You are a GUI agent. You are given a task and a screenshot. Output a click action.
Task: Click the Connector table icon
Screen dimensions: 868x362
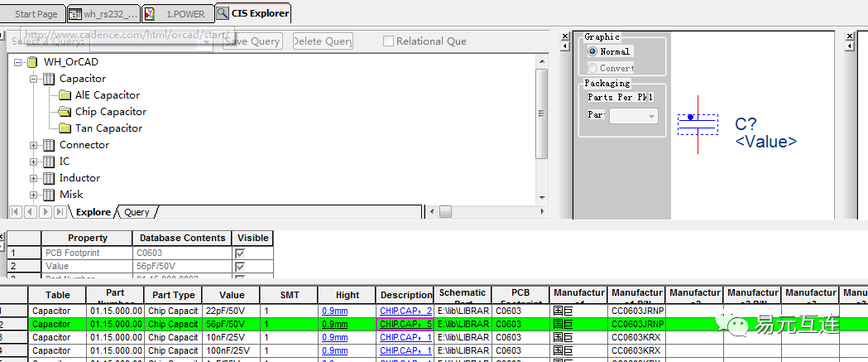49,145
